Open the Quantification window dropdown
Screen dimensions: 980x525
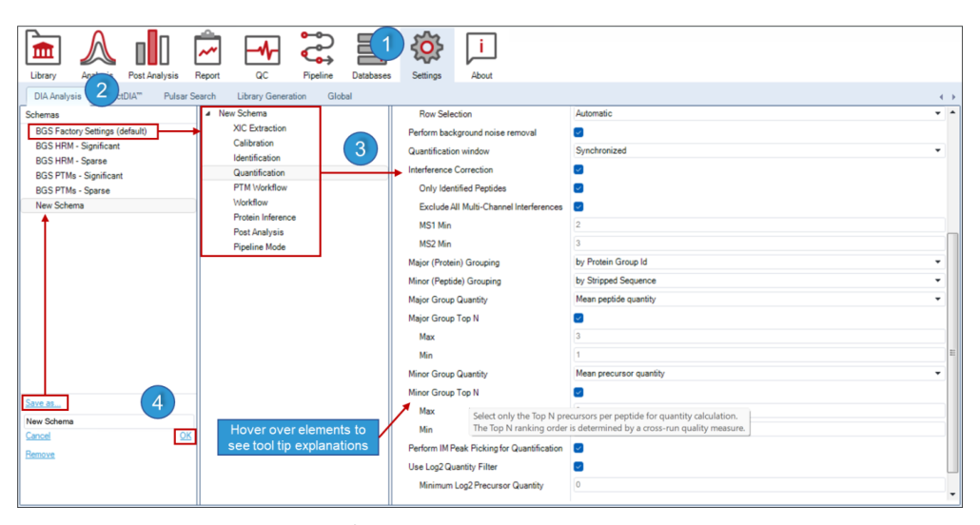(758, 150)
